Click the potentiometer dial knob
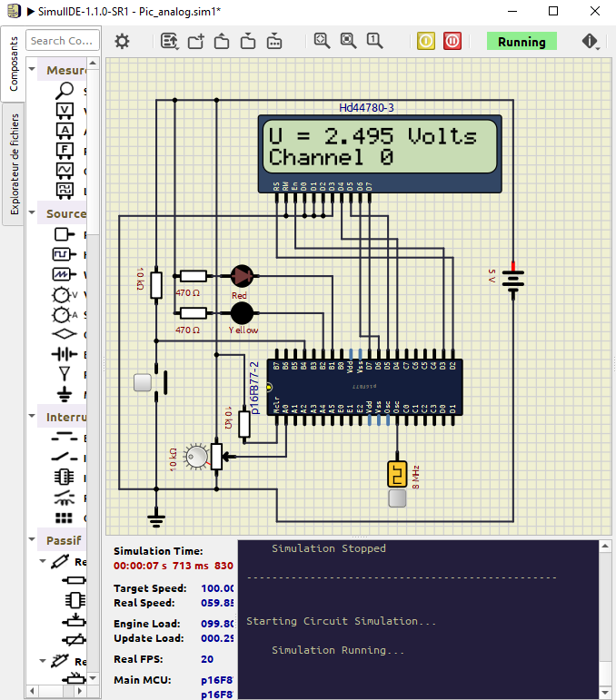Image resolution: width=616 pixels, height=700 pixels. [x=194, y=454]
